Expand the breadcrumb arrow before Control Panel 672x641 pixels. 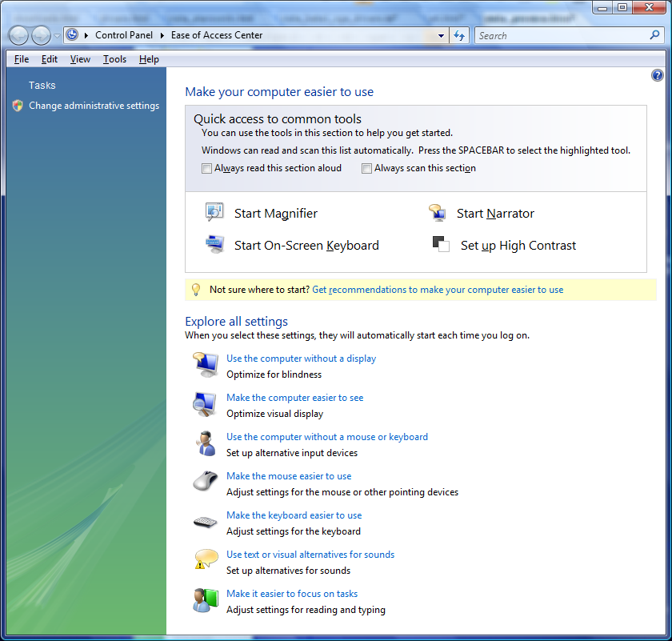pyautogui.click(x=86, y=35)
